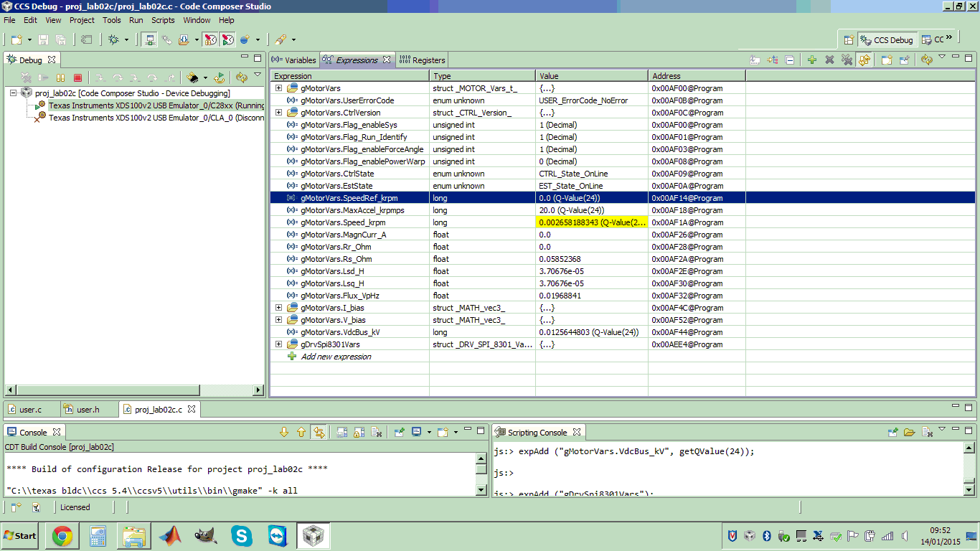Click Collapse All icon in Expressions toolbar
Image resolution: width=980 pixels, height=551 pixels.
point(790,60)
